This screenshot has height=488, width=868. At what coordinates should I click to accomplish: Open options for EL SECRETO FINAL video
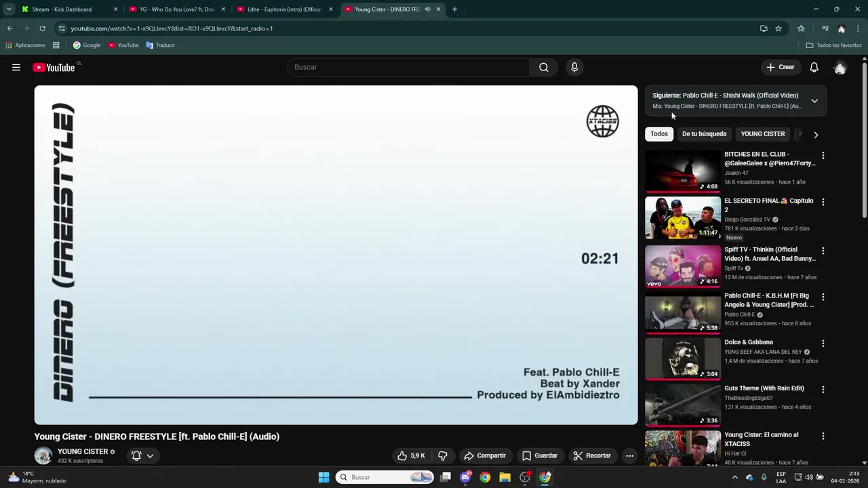[x=823, y=202]
